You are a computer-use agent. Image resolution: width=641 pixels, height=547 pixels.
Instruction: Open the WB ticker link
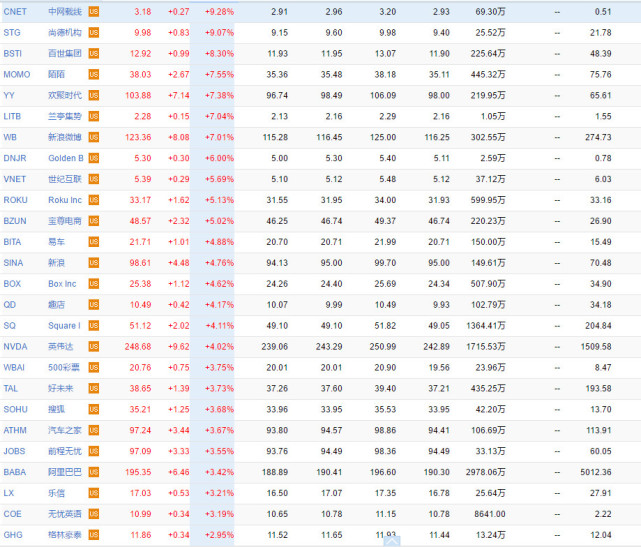tap(10, 137)
